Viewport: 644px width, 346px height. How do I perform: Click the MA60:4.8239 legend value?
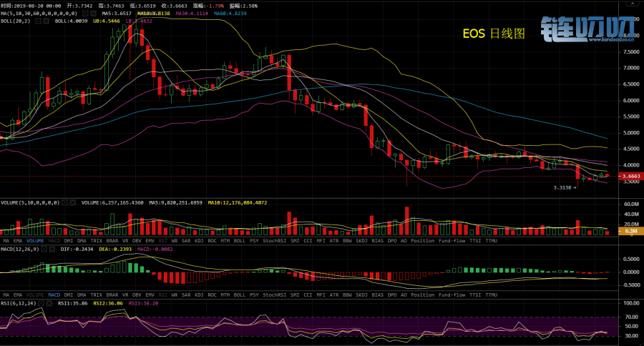(x=230, y=14)
